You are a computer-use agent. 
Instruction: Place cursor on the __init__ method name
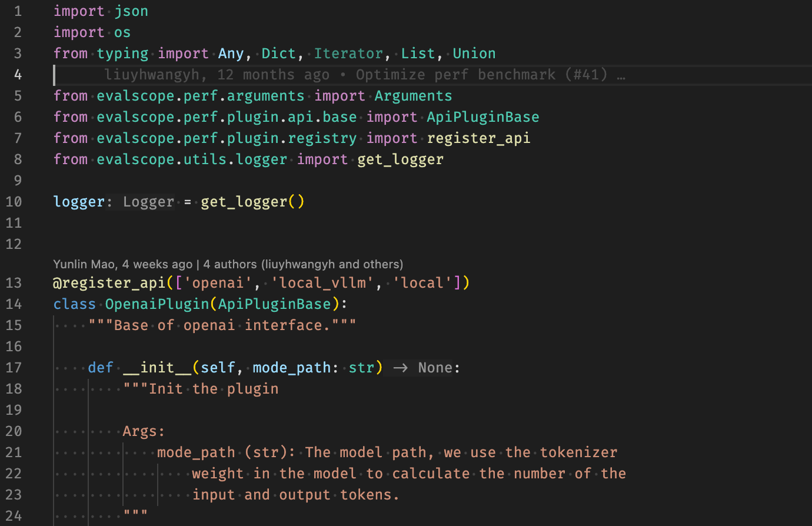pyautogui.click(x=157, y=368)
